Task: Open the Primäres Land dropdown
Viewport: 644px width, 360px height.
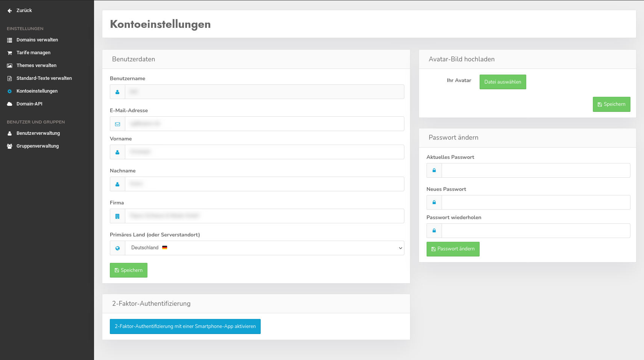Action: (264, 248)
